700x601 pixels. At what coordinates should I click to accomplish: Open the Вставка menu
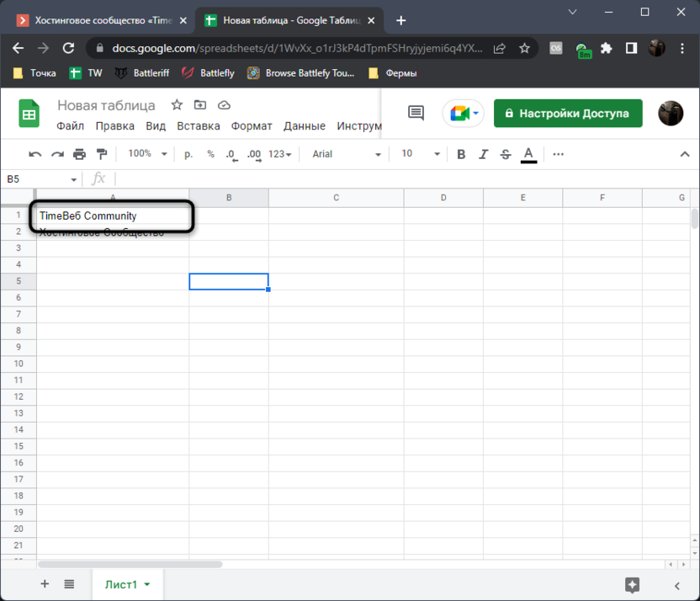(x=199, y=126)
